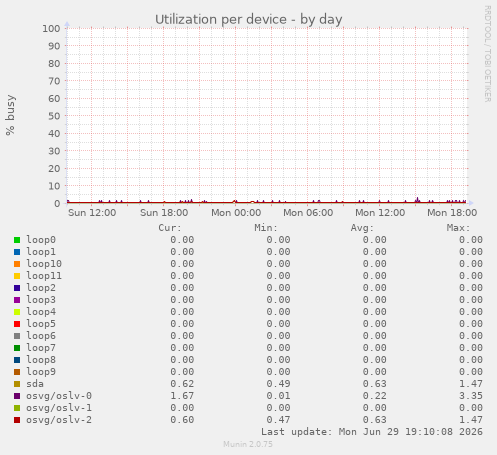Click the osvg/oslv-1 legend swatch
Screen dimensions: 497x455
tap(17, 408)
